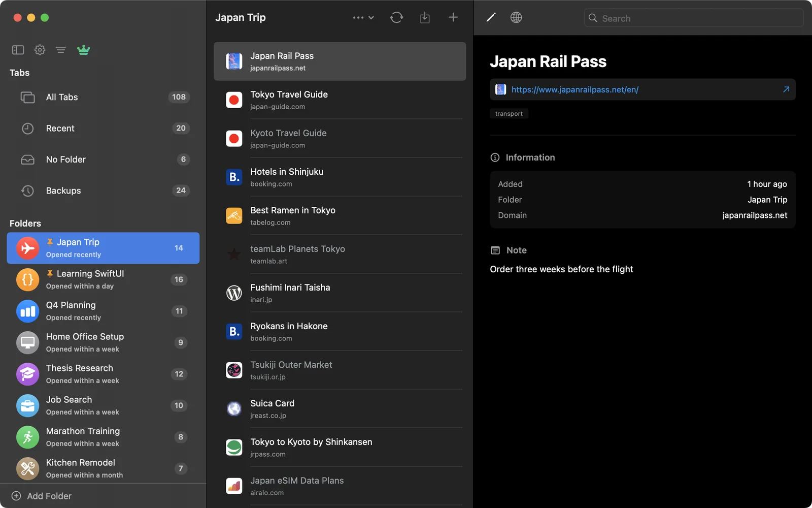Open Backups in sidebar
The width and height of the screenshot is (812, 508).
103,190
